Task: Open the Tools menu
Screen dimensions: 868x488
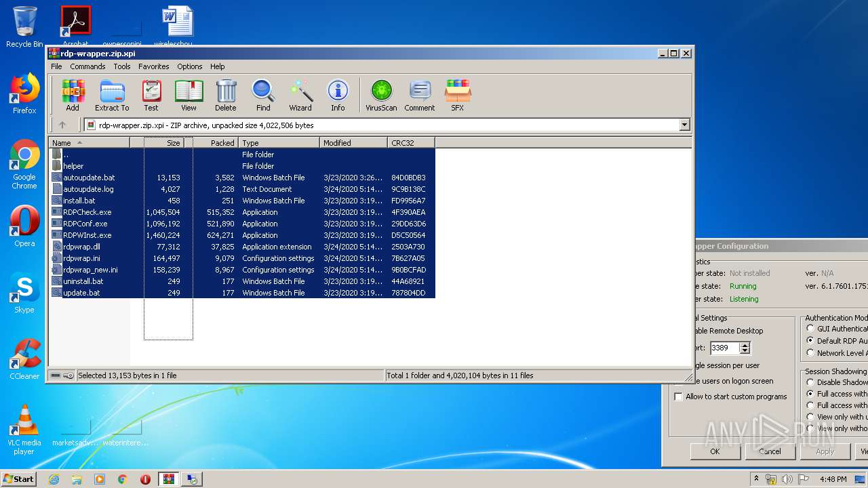Action: [122, 66]
